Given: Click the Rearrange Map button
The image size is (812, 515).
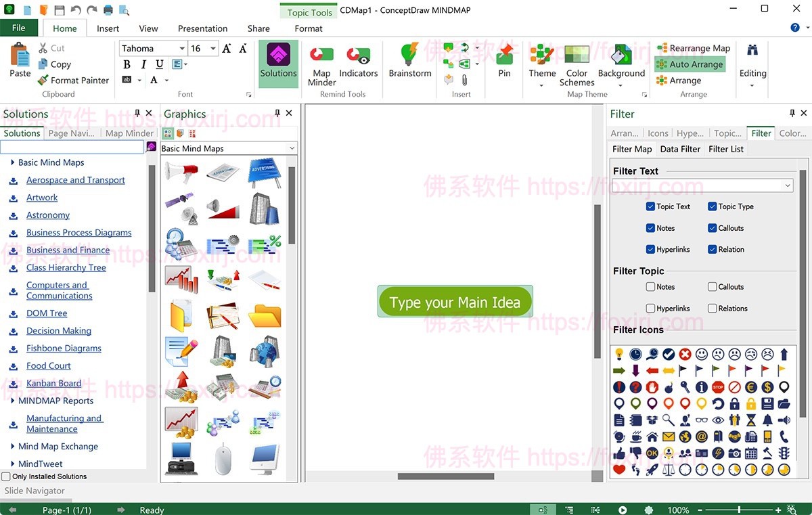Looking at the screenshot, I should coord(693,48).
